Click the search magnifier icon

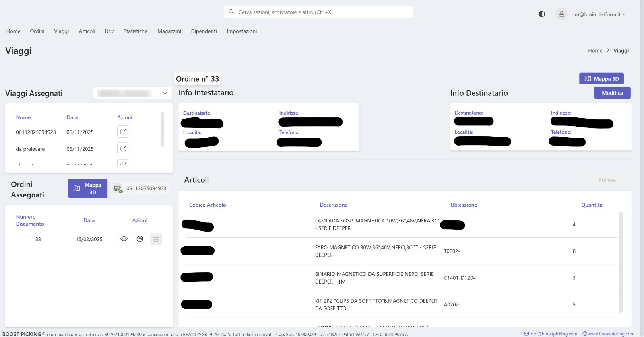[231, 12]
